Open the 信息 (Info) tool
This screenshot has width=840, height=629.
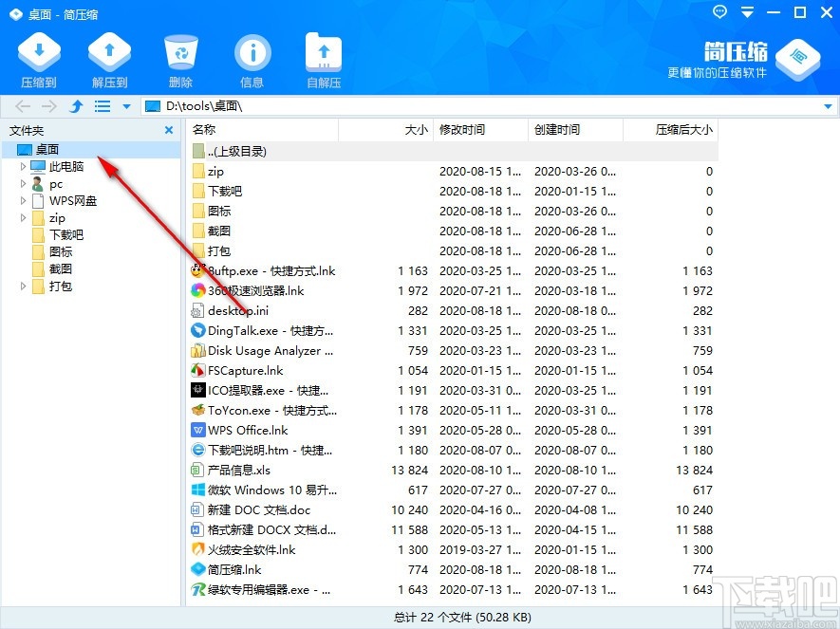pos(251,59)
